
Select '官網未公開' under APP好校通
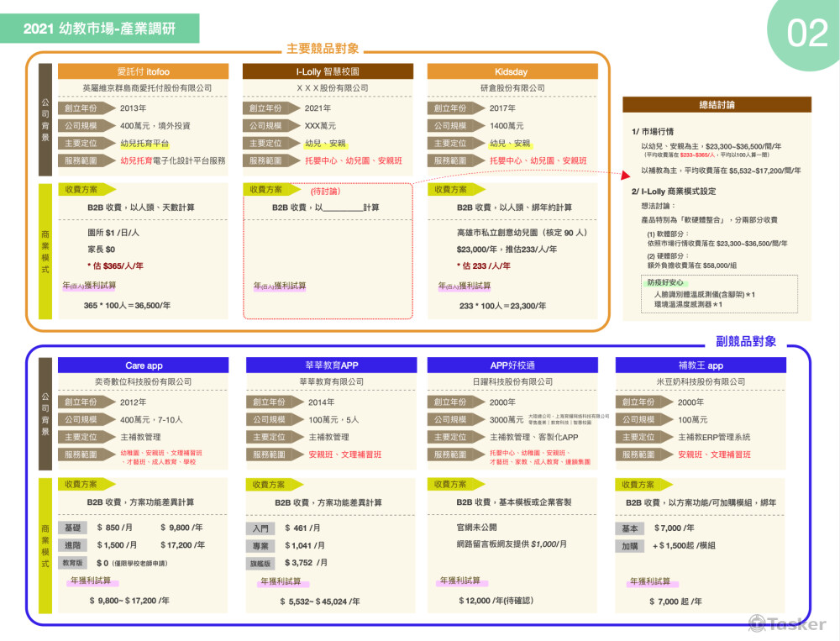[x=477, y=528]
